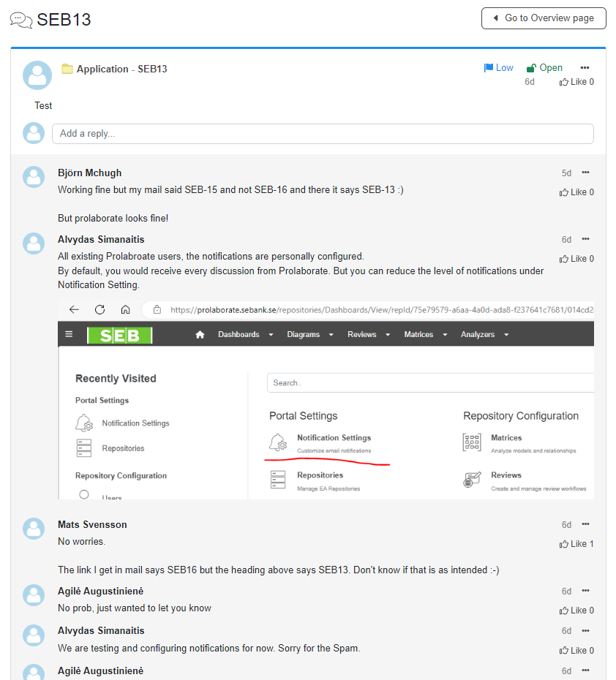Image resolution: width=616 pixels, height=680 pixels.
Task: Open Björn Mchugh's profile name
Action: point(90,173)
